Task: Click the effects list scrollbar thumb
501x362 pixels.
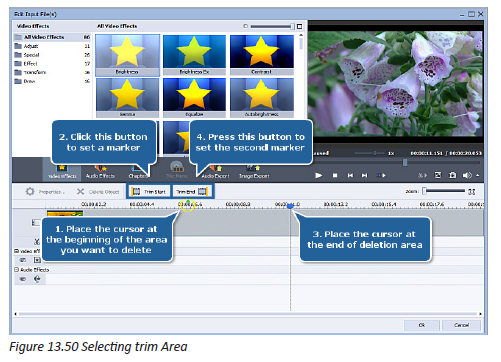Action: [301, 43]
